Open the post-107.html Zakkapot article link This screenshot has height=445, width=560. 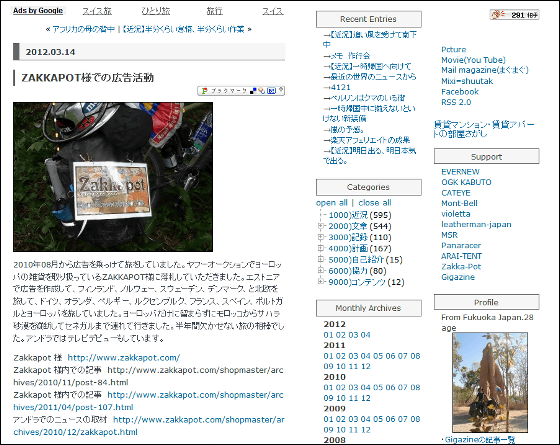coord(148,401)
